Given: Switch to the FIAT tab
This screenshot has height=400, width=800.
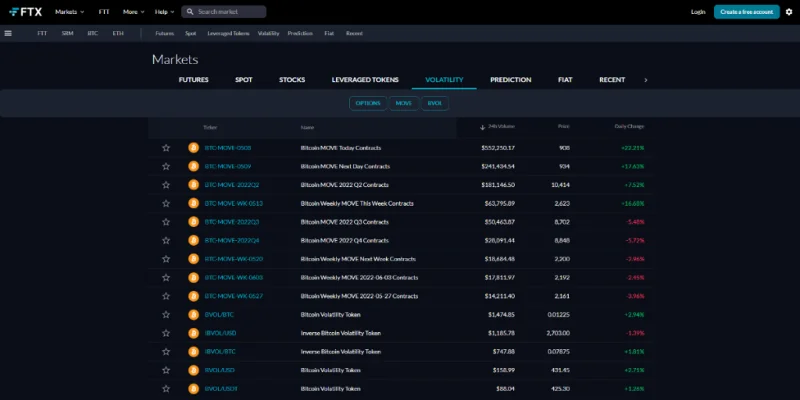Looking at the screenshot, I should pyautogui.click(x=565, y=80).
